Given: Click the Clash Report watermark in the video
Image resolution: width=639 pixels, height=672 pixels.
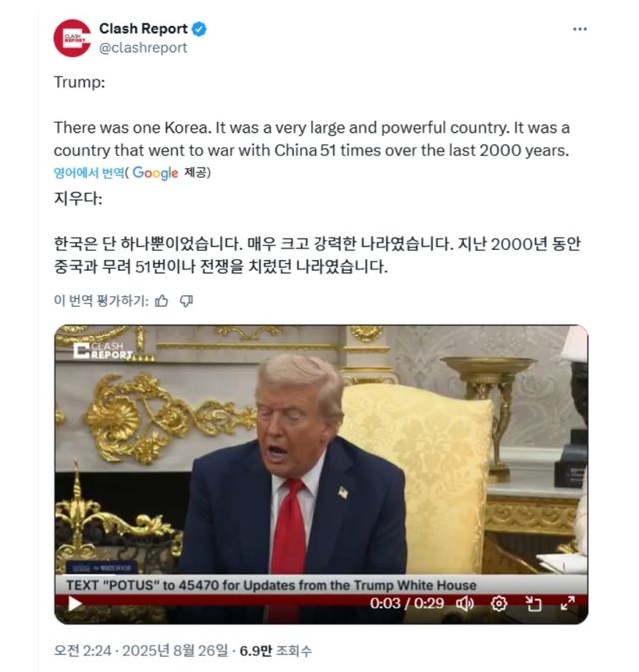Looking at the screenshot, I should click(x=103, y=351).
